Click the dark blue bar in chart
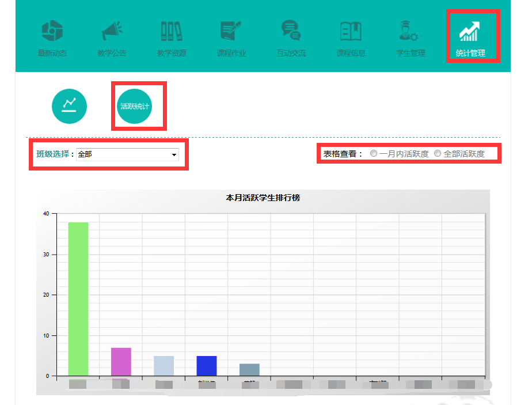This screenshot has height=405, width=532. point(207,365)
